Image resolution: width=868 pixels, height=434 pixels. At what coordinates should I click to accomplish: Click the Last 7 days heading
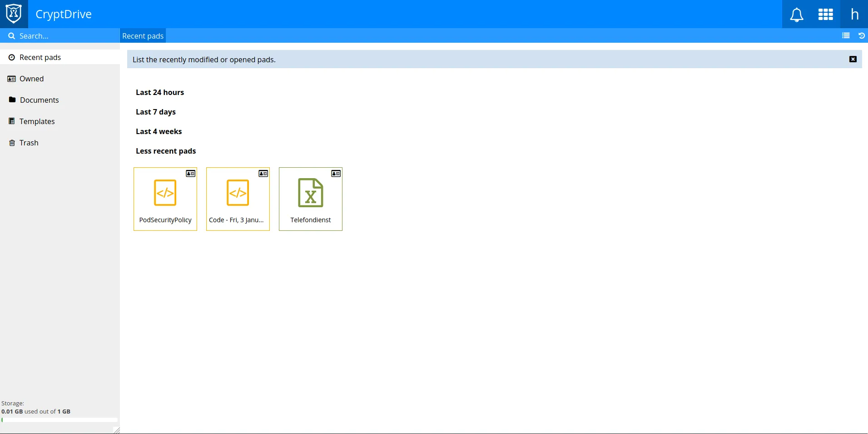156,112
